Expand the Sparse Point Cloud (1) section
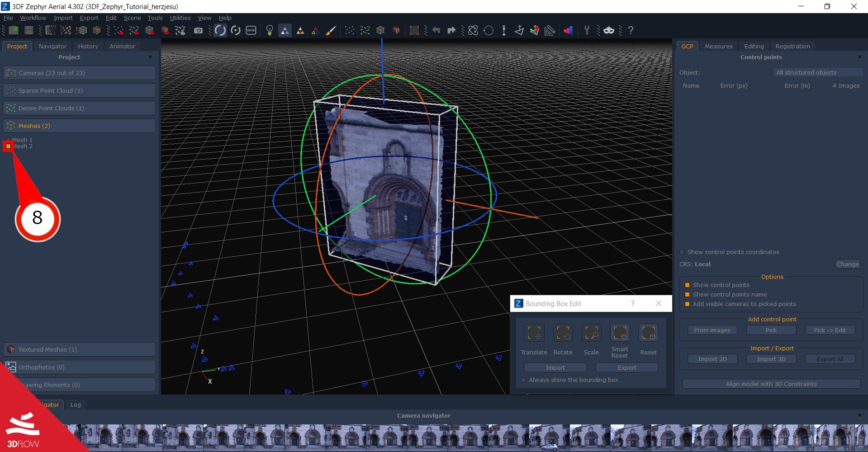868x452 pixels. click(x=79, y=90)
